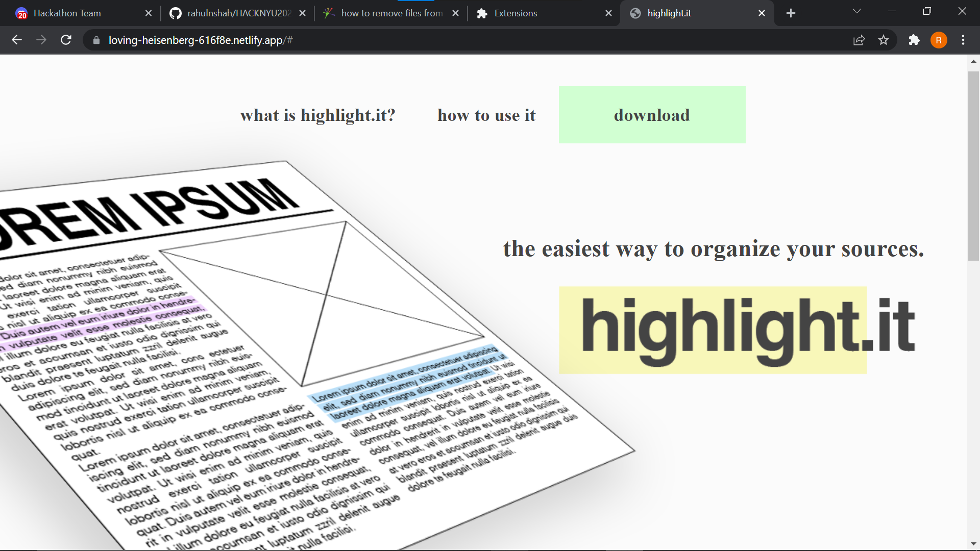Open the orange R profile avatar
This screenshot has height=551, width=980.
[x=939, y=40]
